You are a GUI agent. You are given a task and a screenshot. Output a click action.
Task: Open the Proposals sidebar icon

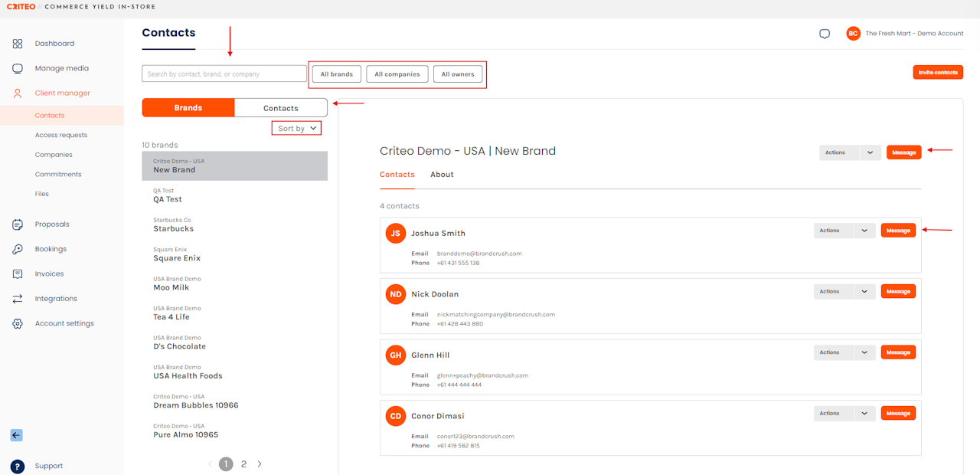coord(18,224)
